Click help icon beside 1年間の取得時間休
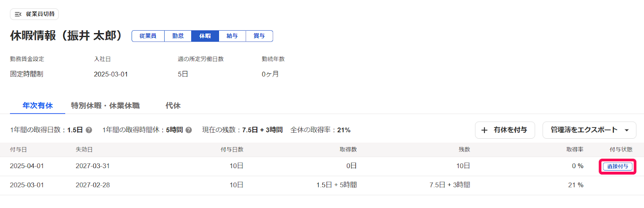Image resolution: width=644 pixels, height=208 pixels. pyautogui.click(x=189, y=130)
